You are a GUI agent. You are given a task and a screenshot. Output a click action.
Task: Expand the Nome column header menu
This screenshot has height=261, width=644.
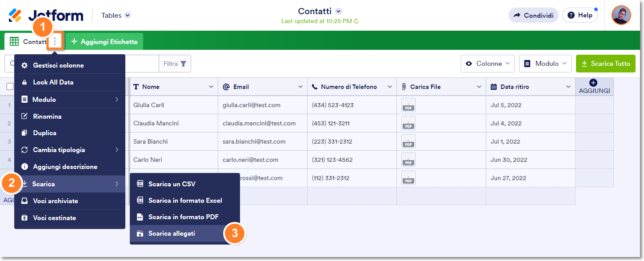tap(211, 87)
